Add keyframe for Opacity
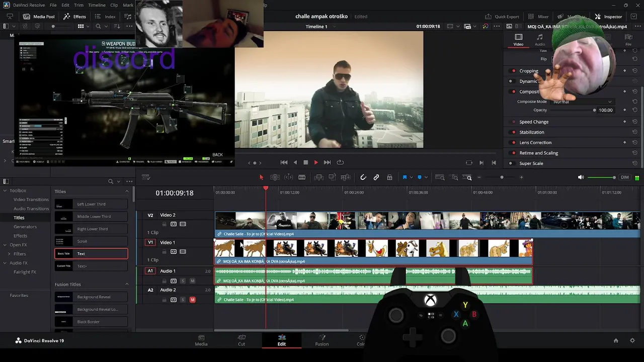The height and width of the screenshot is (362, 644). (x=624, y=110)
